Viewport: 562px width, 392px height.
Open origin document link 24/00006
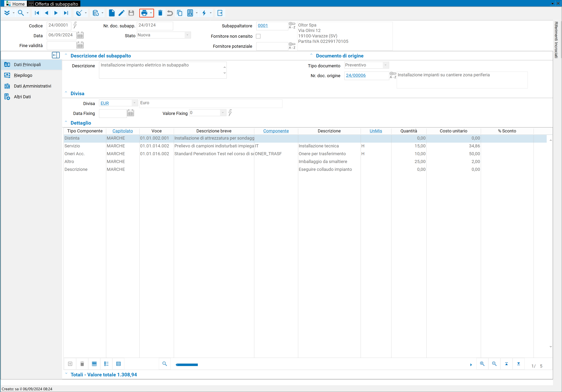[x=356, y=75]
